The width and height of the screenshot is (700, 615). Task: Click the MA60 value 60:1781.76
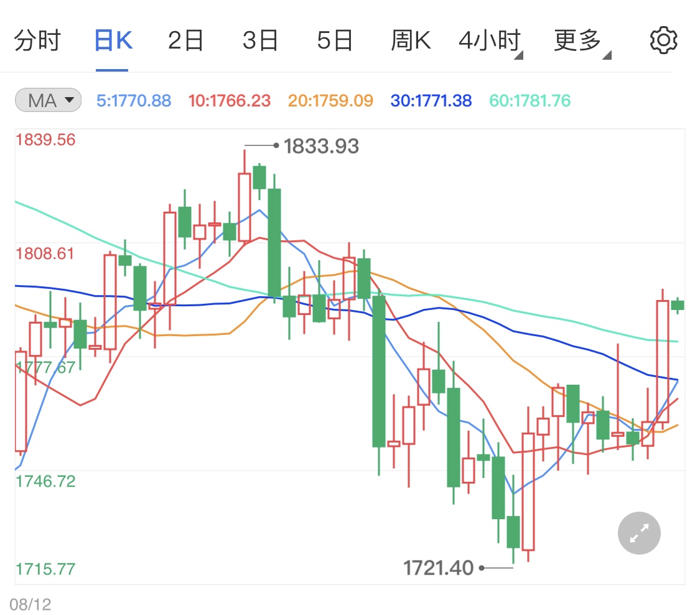click(x=530, y=100)
